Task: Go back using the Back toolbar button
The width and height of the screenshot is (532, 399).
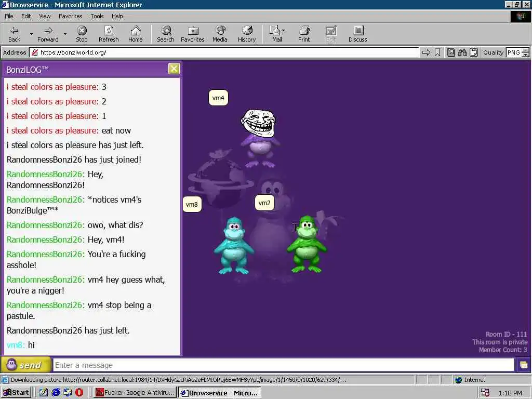Action: [x=14, y=34]
